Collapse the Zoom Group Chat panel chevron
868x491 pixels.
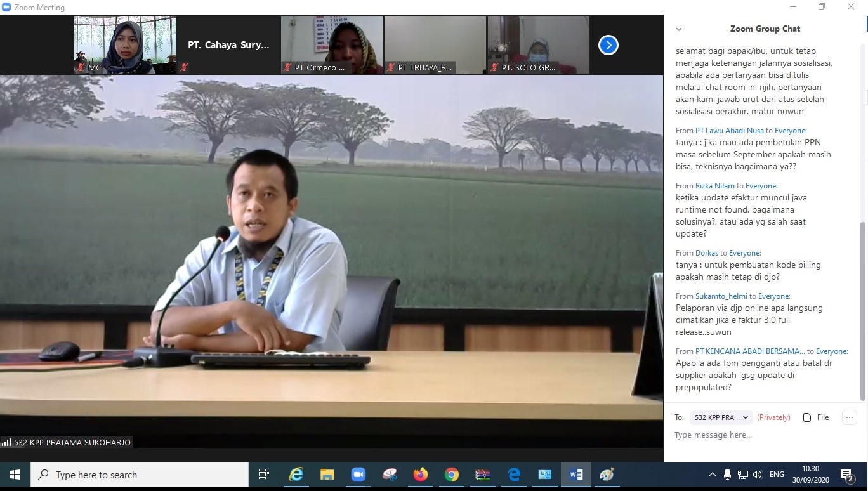coord(679,29)
